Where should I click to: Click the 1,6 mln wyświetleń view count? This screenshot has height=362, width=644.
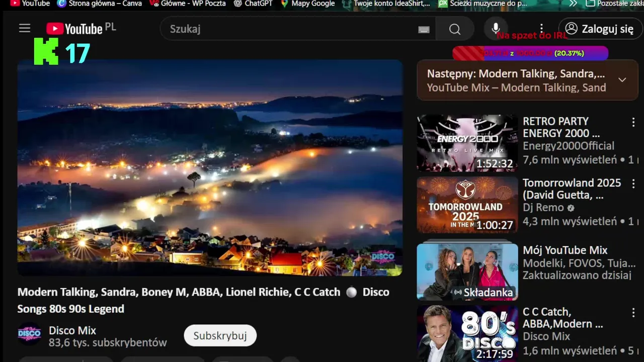coord(570,350)
